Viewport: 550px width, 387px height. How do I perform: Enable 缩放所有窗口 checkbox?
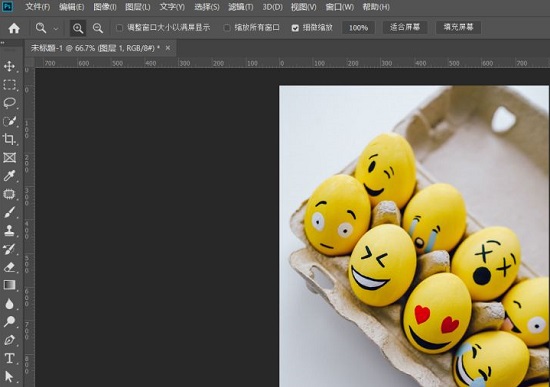pyautogui.click(x=227, y=28)
